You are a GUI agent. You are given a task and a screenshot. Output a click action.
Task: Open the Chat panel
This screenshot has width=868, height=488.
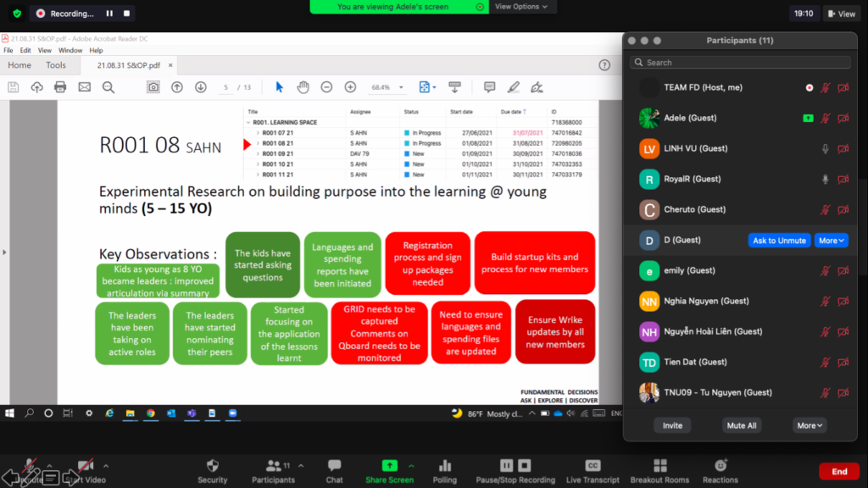coord(334,466)
